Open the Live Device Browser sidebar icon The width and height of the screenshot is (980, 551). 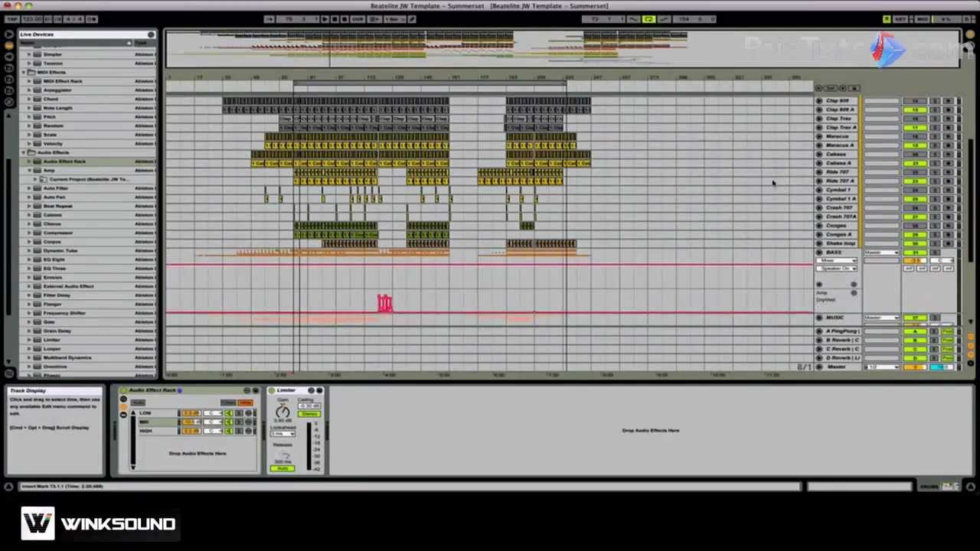9,45
